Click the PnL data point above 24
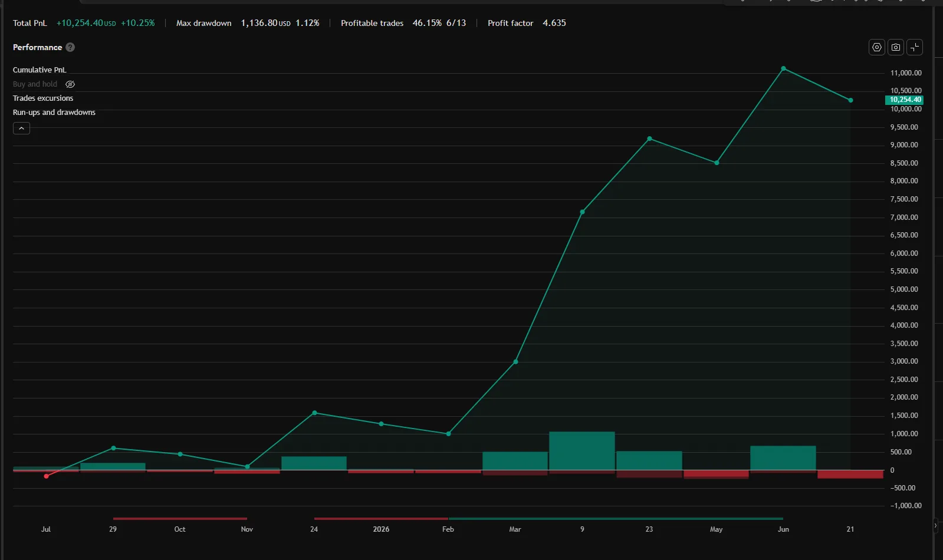 314,413
